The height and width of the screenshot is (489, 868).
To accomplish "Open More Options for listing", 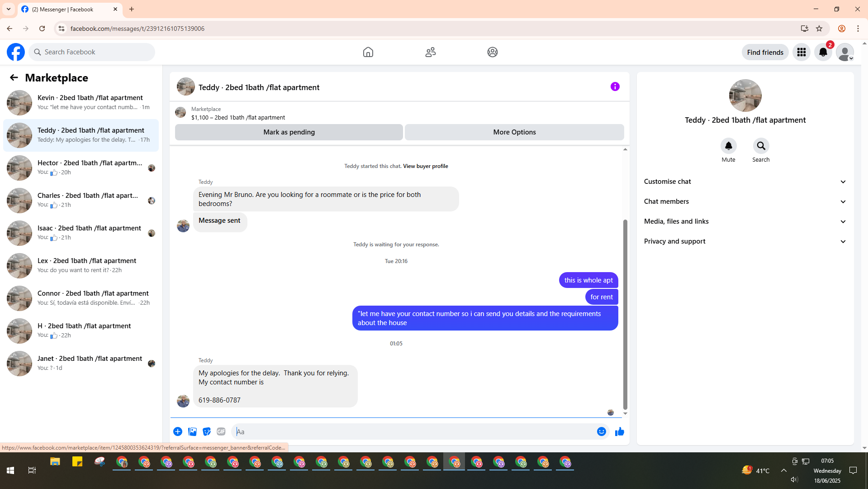I will point(514,132).
